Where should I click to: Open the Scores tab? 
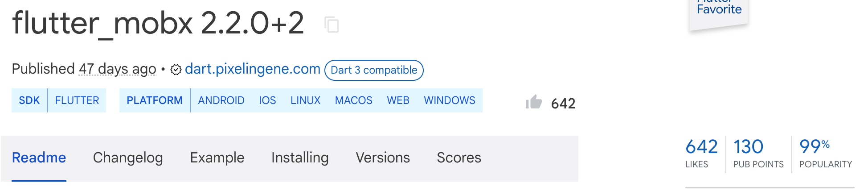coord(459,158)
